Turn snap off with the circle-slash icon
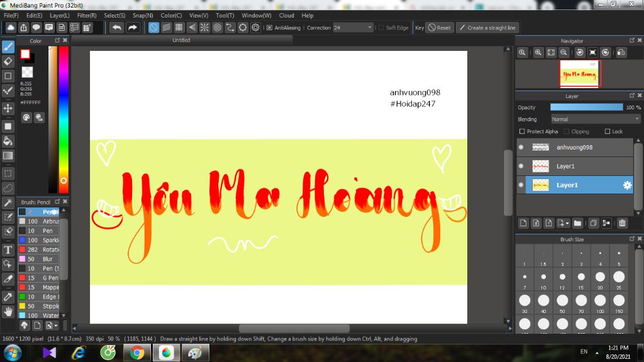Image resolution: width=644 pixels, height=362 pixels. point(153,28)
